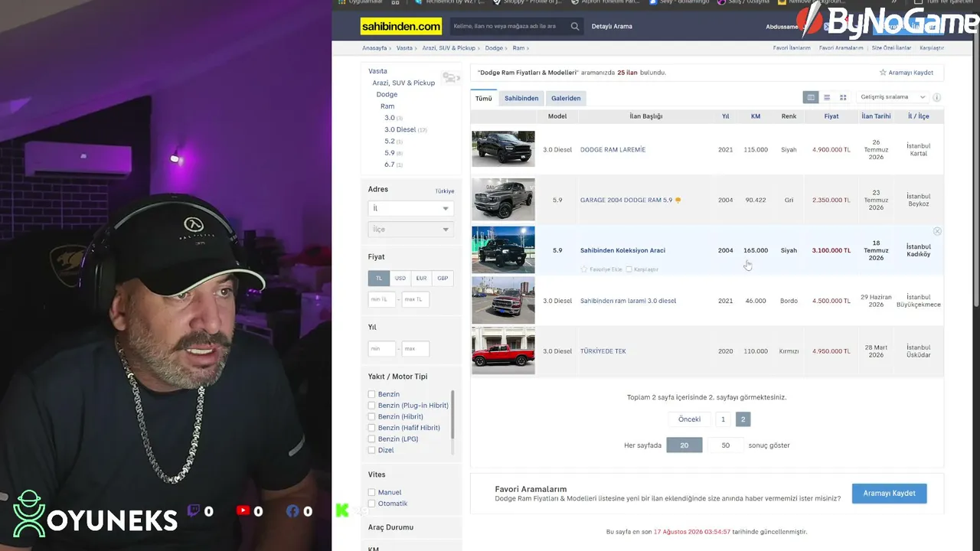
Task: Open Detaylı Arama advanced search
Action: [x=612, y=27]
